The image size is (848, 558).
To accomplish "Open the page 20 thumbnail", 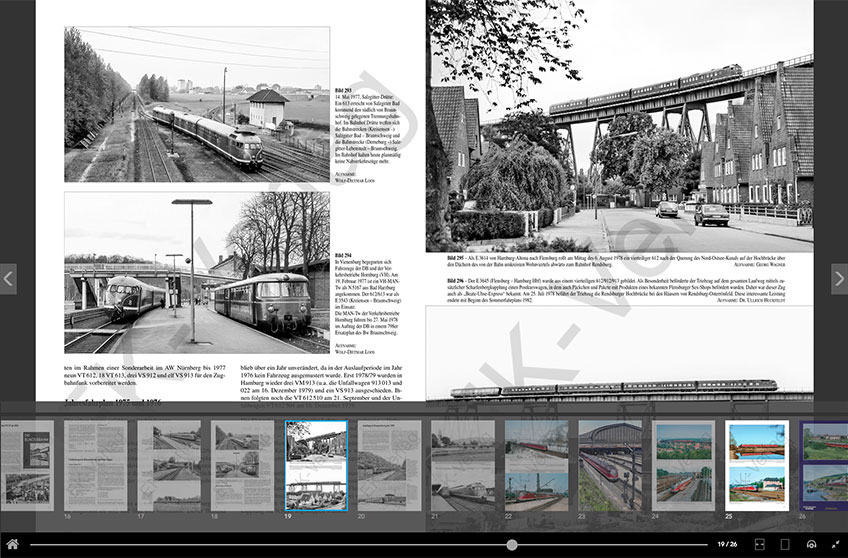I will point(389,466).
